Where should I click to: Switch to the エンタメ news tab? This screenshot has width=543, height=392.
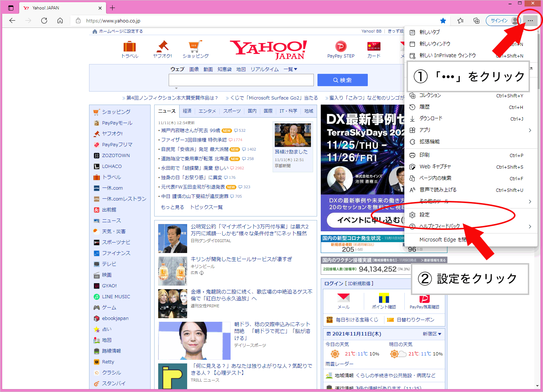point(207,111)
